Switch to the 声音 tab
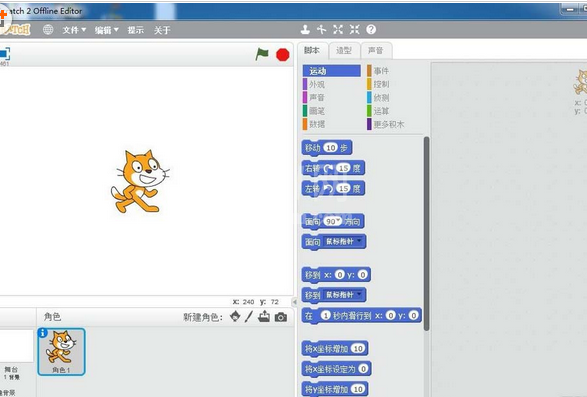The height and width of the screenshot is (397, 587). click(x=376, y=51)
